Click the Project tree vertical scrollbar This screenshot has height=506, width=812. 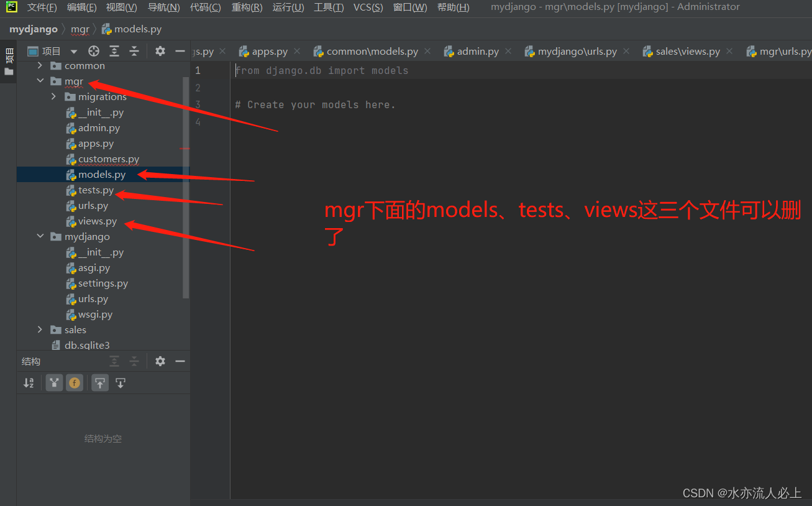coord(186,186)
